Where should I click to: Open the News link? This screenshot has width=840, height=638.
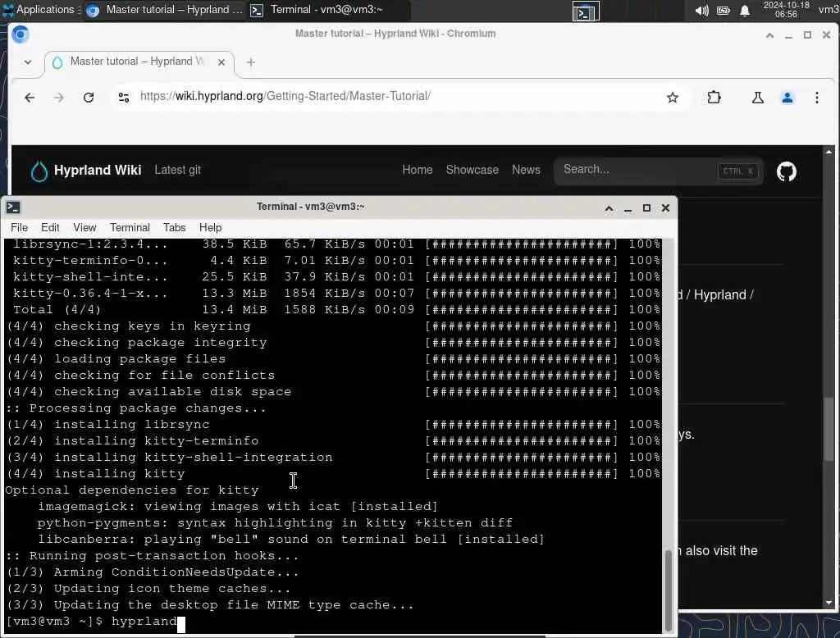[x=526, y=170]
